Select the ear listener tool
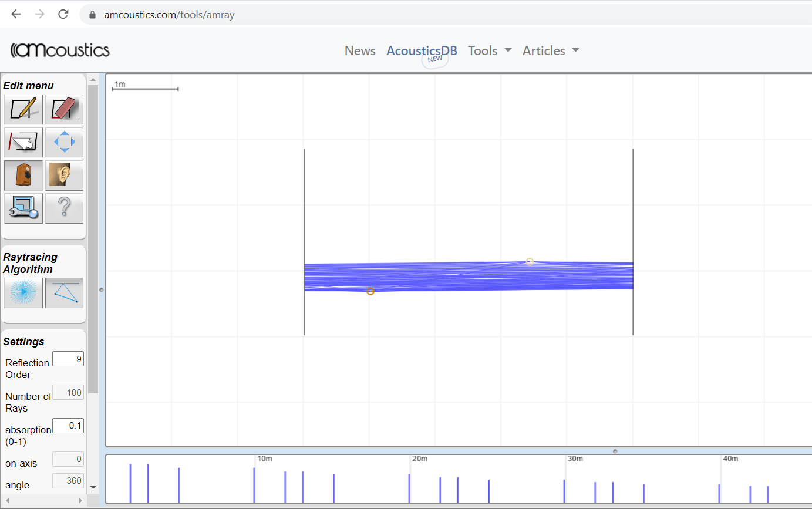Image resolution: width=812 pixels, height=509 pixels. pyautogui.click(x=64, y=176)
